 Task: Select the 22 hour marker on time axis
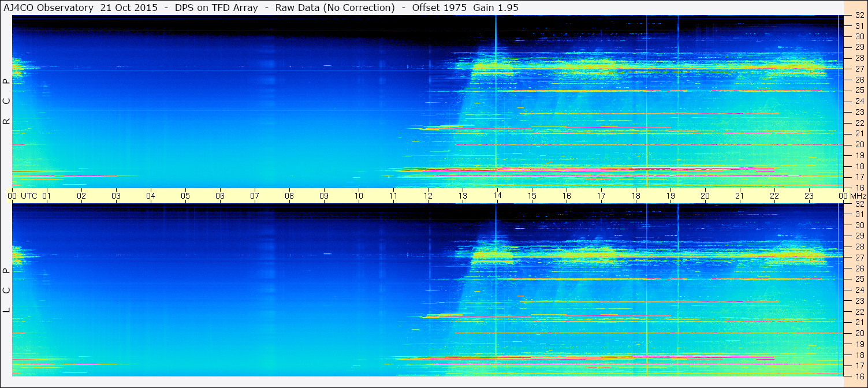(774, 196)
